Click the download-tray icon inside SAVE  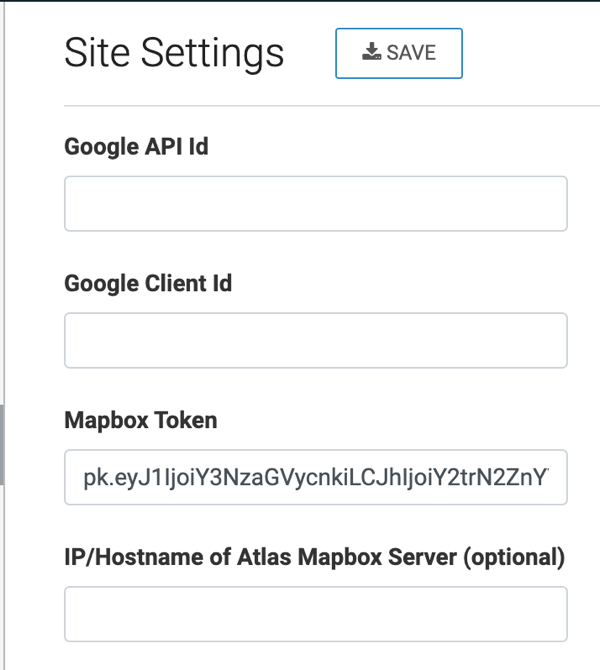click(x=371, y=52)
